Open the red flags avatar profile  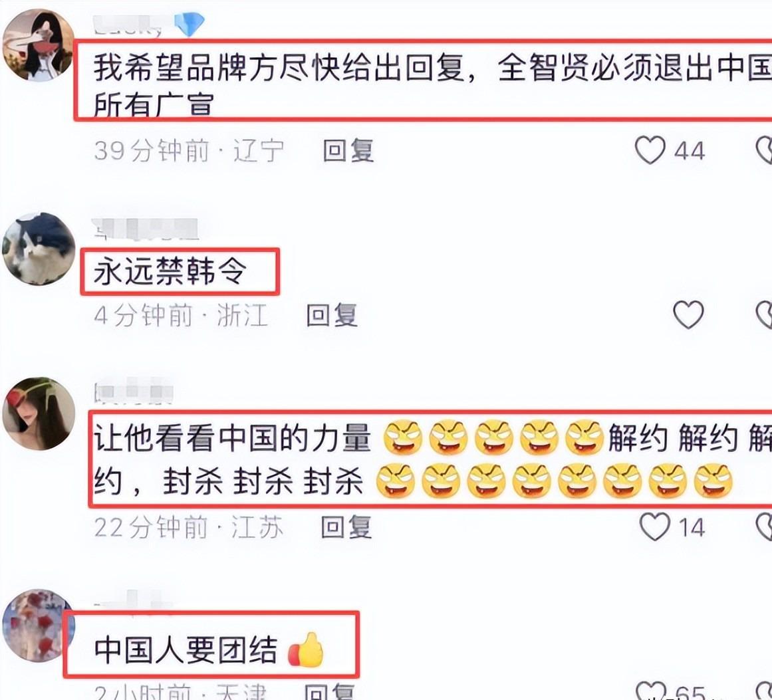(39, 626)
